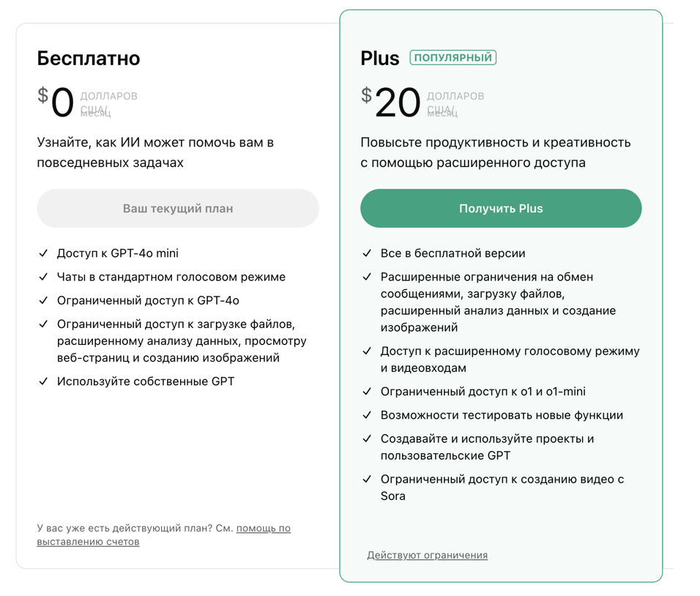
Task: Click the checkmark beside "Создавайте и используйте проекты"
Action: pos(367,439)
